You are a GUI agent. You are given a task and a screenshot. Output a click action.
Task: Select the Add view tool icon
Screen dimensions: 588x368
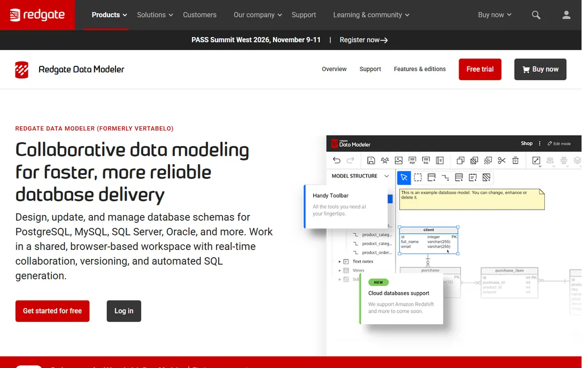(459, 178)
